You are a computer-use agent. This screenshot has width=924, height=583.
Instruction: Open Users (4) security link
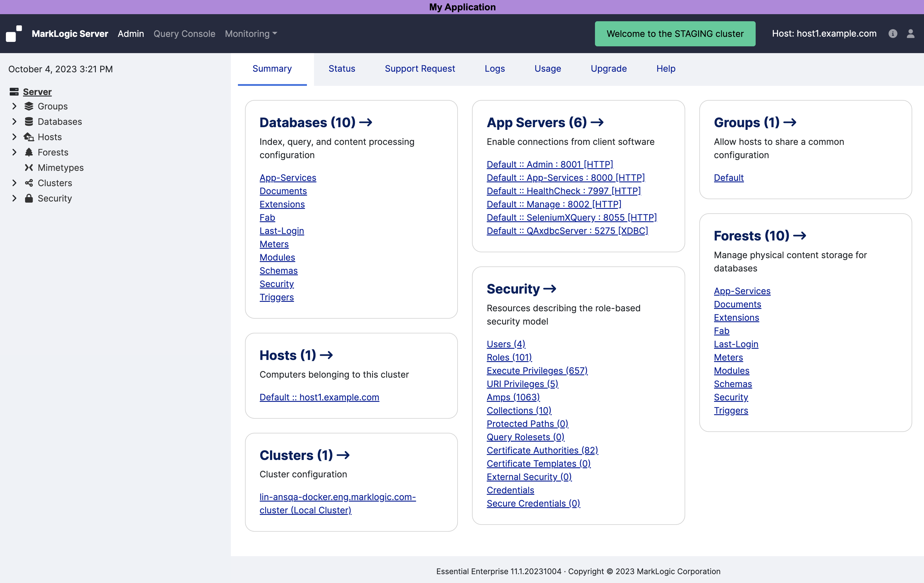(506, 344)
